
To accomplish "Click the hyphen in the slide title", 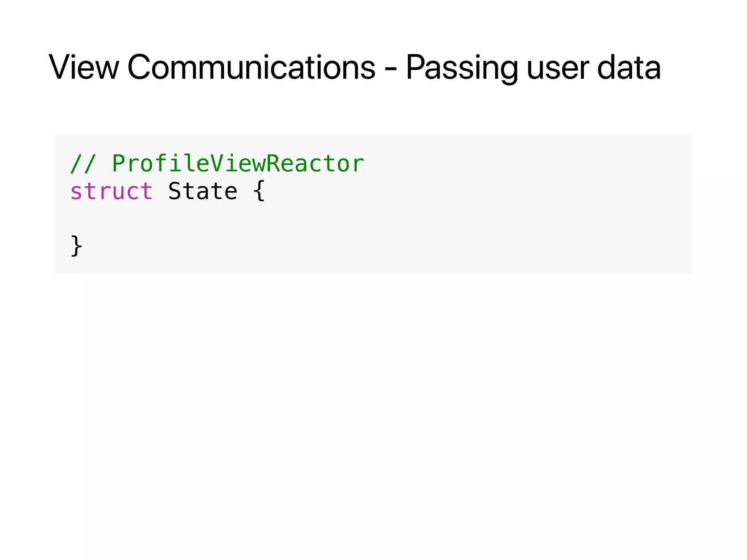I will [x=390, y=68].
